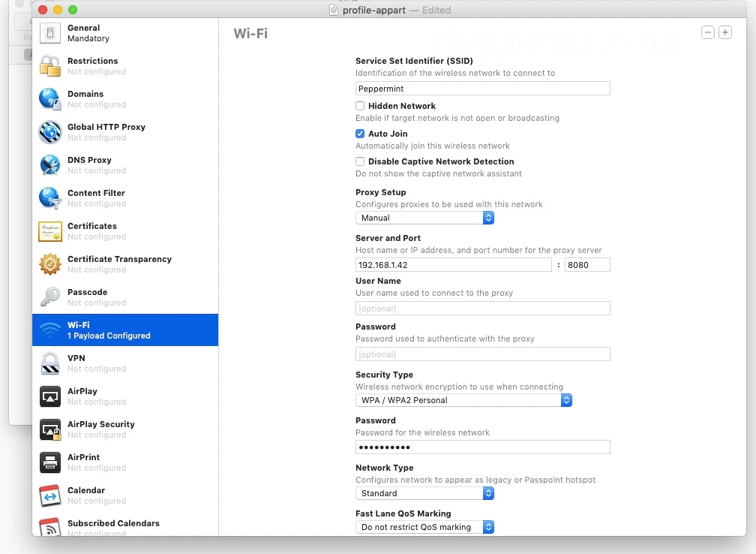756x554 pixels.
Task: Add a Wi-Fi payload with plus button
Action: 725,32
